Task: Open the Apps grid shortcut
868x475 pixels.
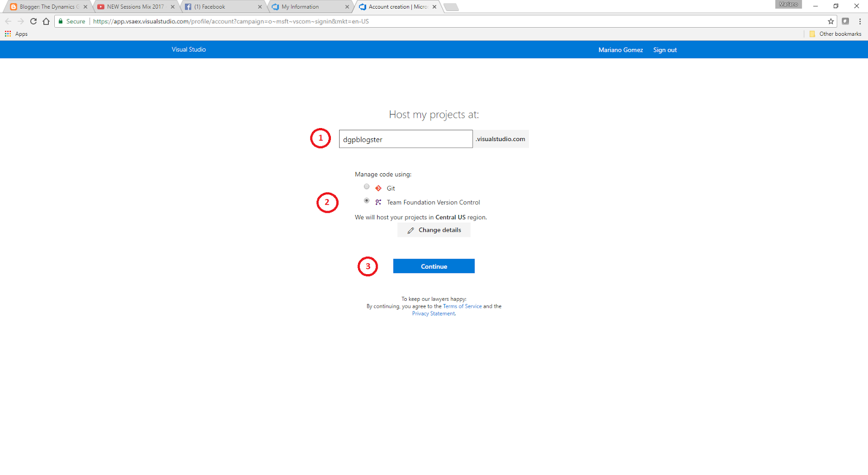Action: (x=16, y=34)
